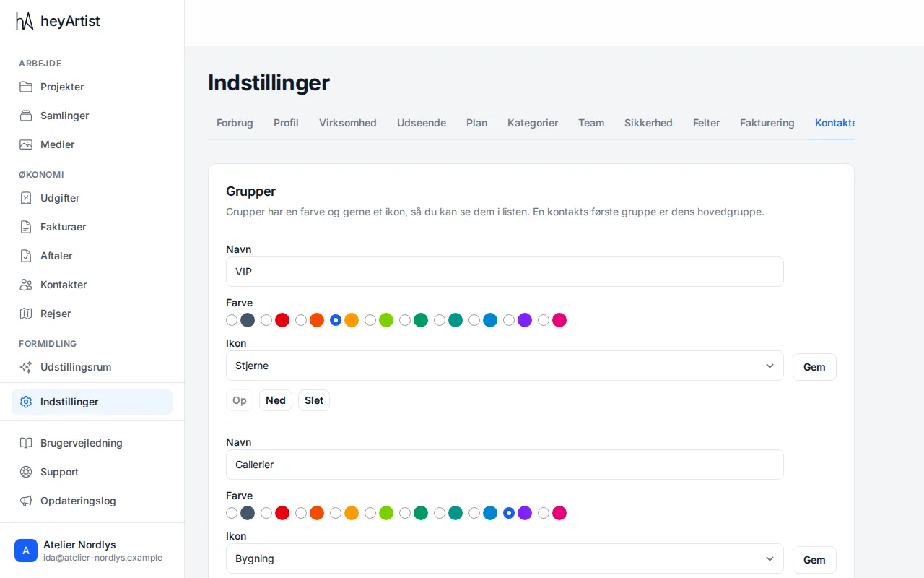924x578 pixels.
Task: Save the Gallerier group with Gem
Action: pos(814,560)
